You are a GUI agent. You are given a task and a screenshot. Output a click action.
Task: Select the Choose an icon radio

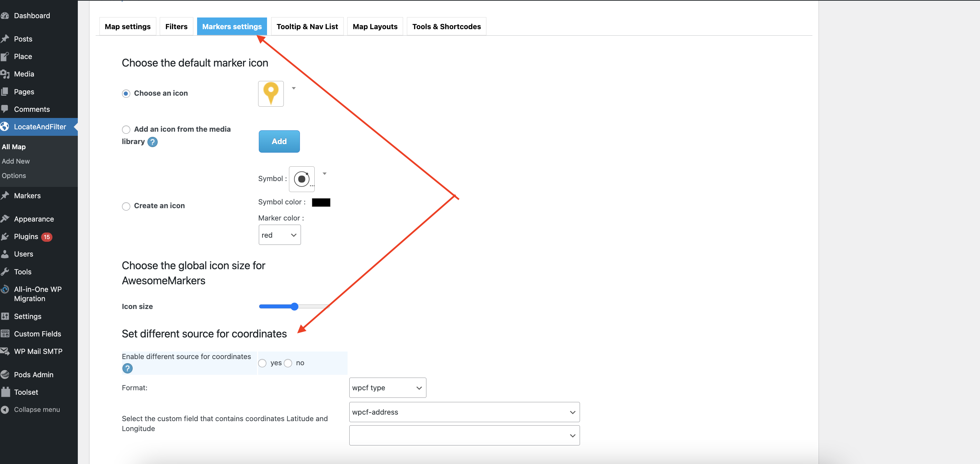click(126, 94)
